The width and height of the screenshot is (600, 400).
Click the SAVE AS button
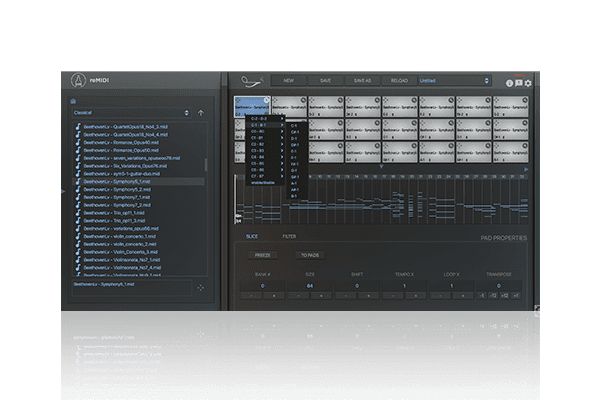pos(361,80)
